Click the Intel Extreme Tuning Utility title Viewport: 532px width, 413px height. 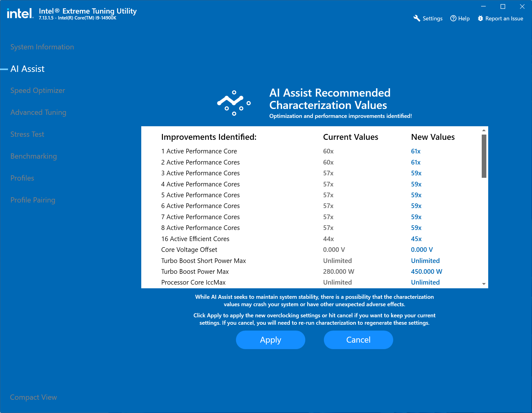coord(88,11)
